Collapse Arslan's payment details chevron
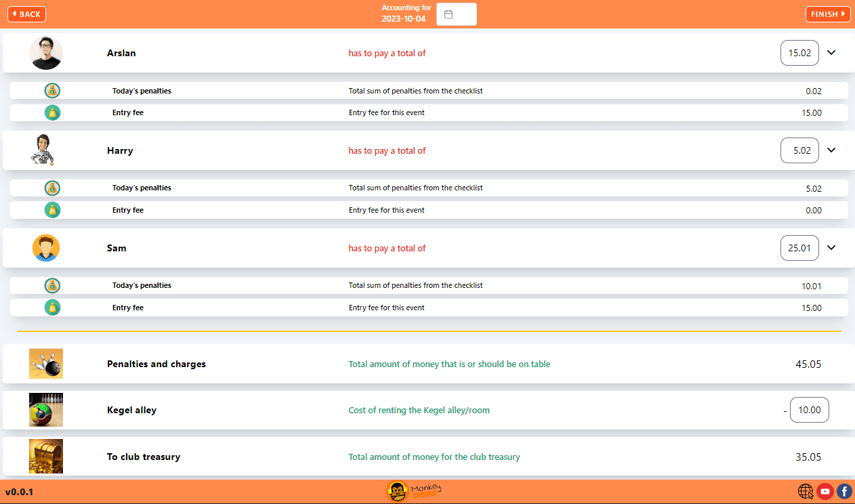855x504 pixels. pos(831,53)
